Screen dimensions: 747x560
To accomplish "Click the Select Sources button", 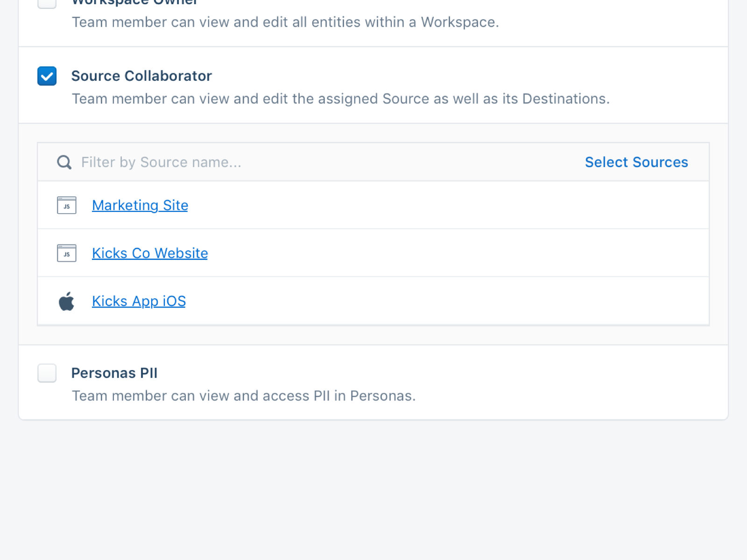I will tap(636, 162).
